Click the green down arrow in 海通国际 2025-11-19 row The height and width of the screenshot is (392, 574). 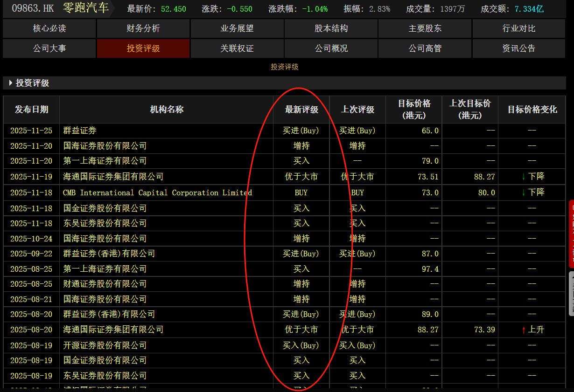coord(524,177)
